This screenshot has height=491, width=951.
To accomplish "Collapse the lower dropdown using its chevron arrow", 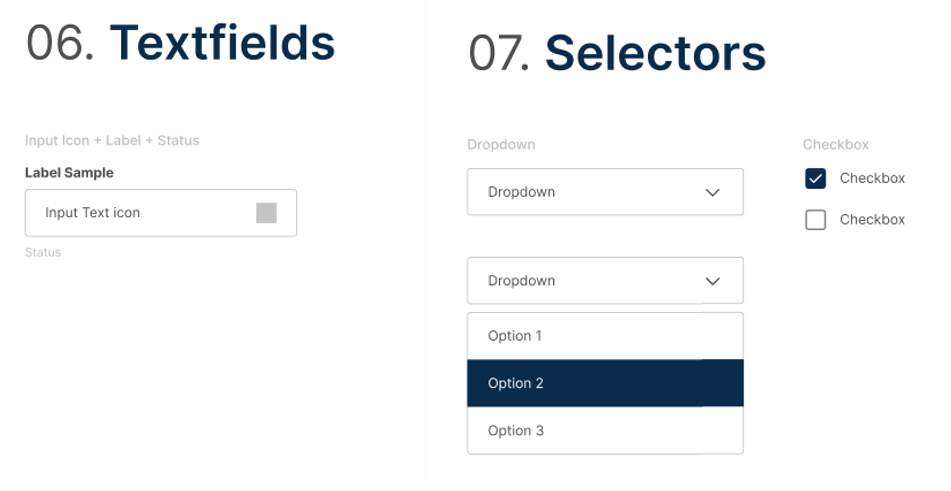I will click(x=713, y=281).
